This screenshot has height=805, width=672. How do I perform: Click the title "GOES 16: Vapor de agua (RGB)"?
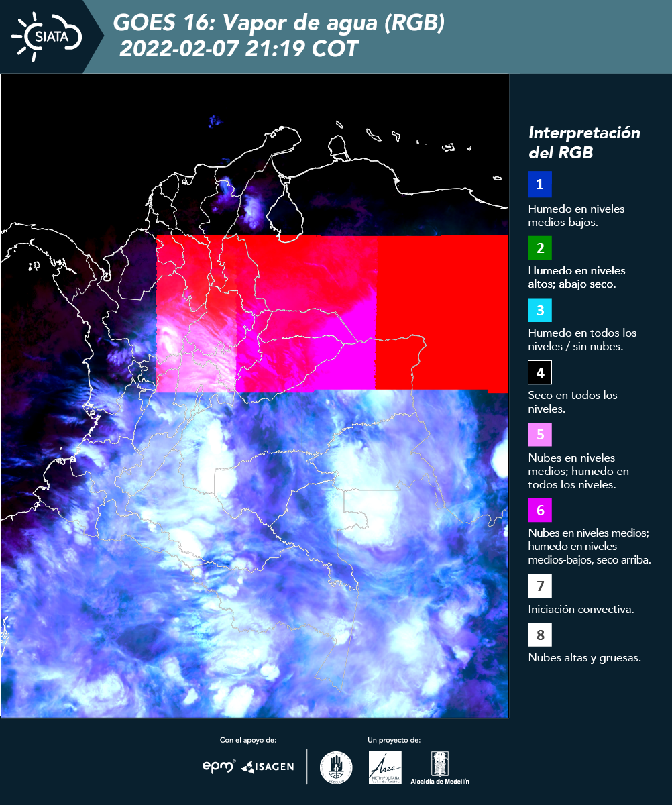[279, 23]
